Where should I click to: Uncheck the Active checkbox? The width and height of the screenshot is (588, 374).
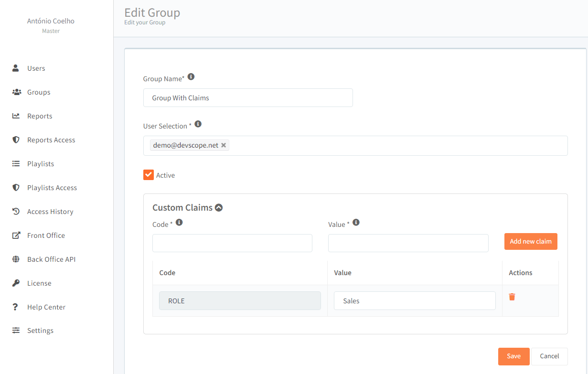[149, 175]
